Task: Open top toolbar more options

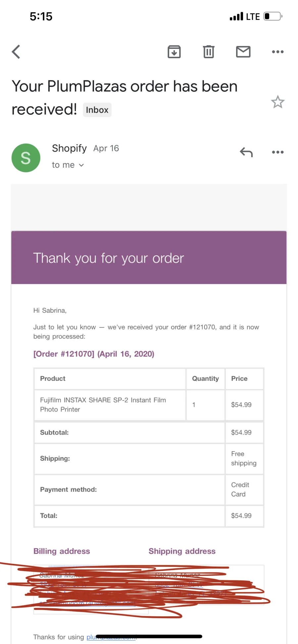Action: [278, 52]
